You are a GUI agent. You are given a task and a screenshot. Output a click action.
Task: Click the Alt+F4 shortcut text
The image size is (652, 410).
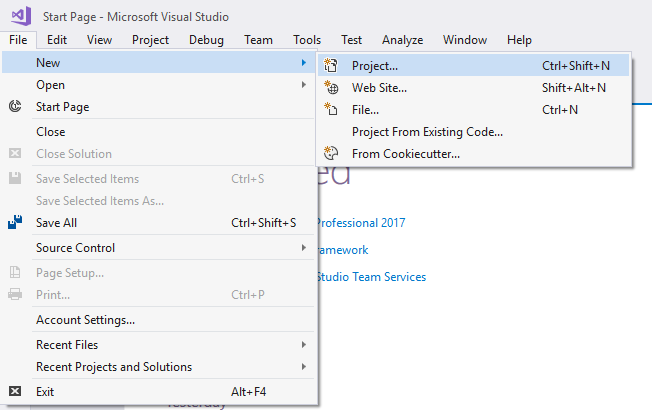[x=249, y=391]
